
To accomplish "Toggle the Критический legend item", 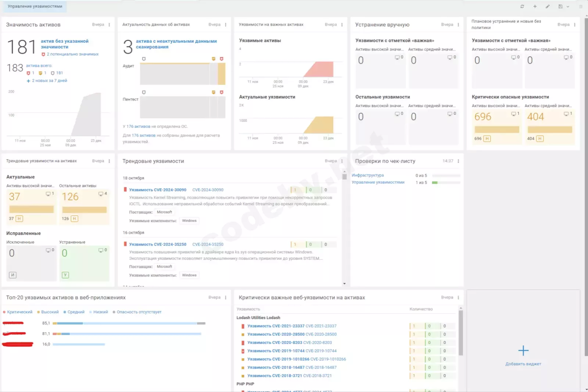I will pos(18,312).
